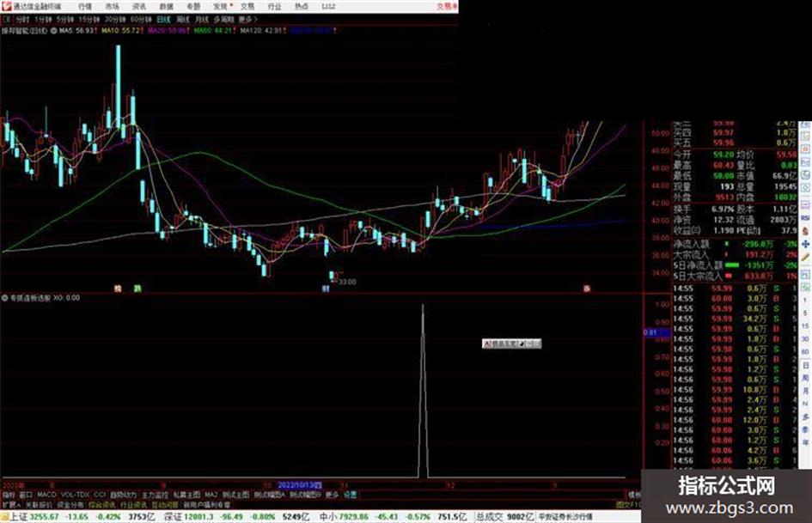Click the floating mini toolbar in the indicator pane

[511, 344]
